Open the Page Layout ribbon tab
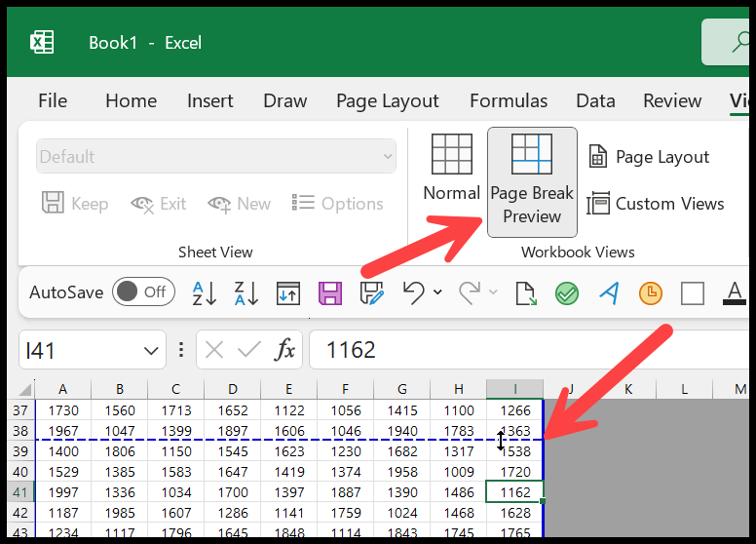The width and height of the screenshot is (756, 544). pyautogui.click(x=388, y=100)
